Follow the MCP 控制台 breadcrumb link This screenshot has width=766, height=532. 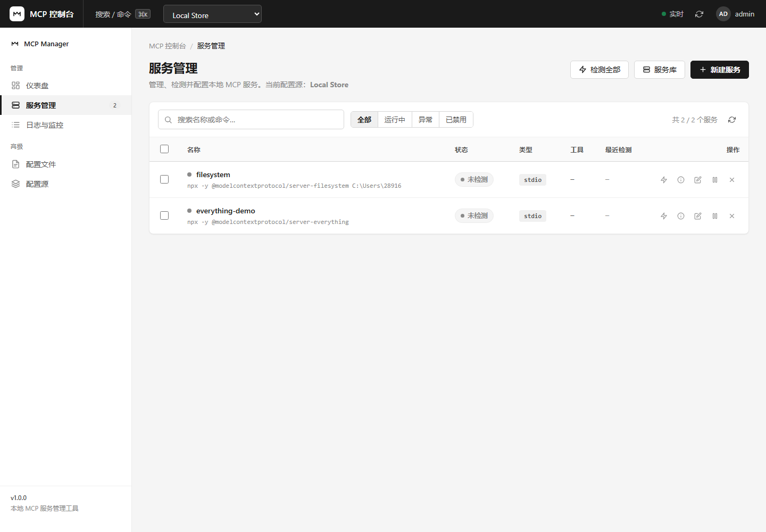point(168,46)
